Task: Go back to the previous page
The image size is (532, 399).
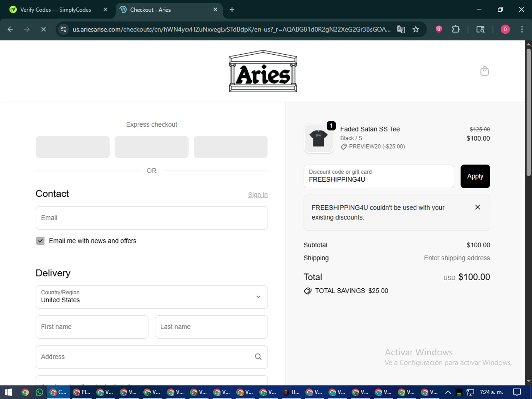Action: click(x=10, y=29)
